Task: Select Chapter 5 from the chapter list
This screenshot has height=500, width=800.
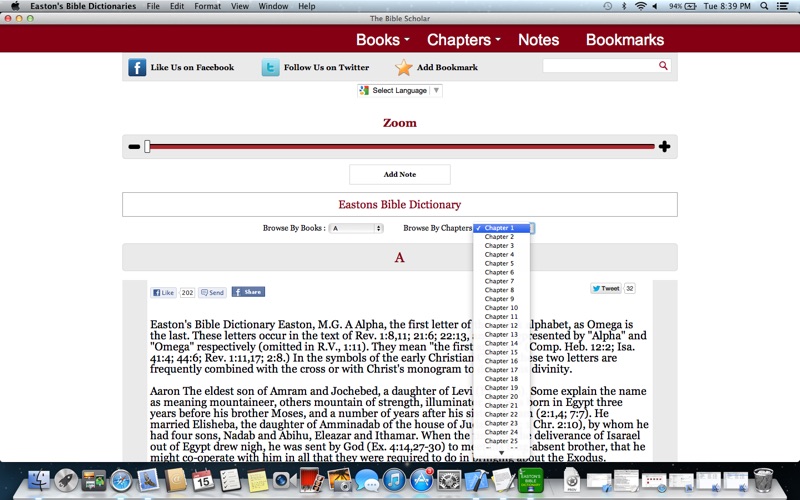Action: pos(502,263)
